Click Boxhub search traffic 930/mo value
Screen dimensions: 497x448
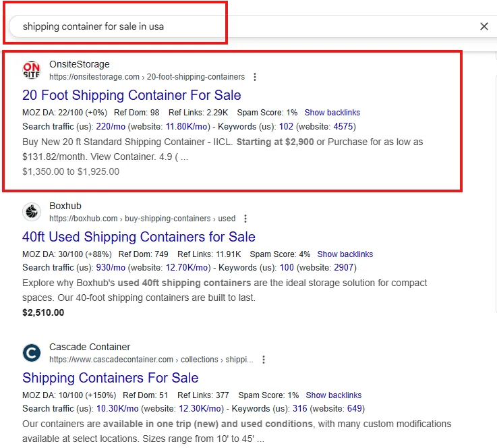tap(111, 268)
